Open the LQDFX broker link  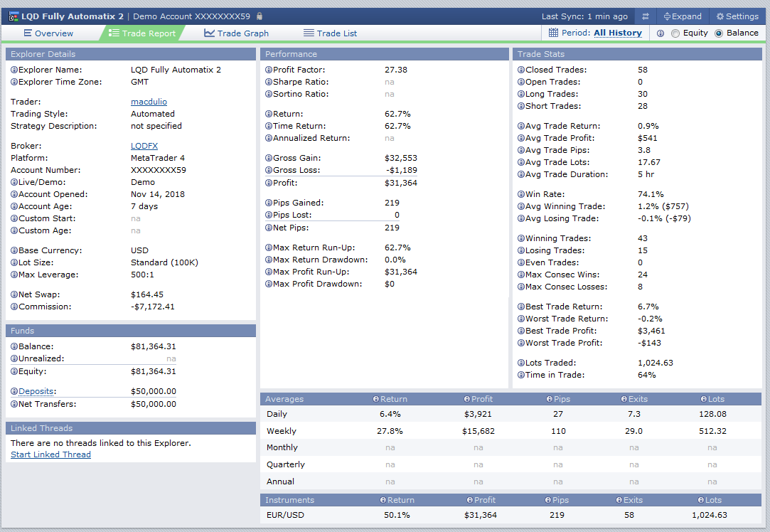coord(144,146)
